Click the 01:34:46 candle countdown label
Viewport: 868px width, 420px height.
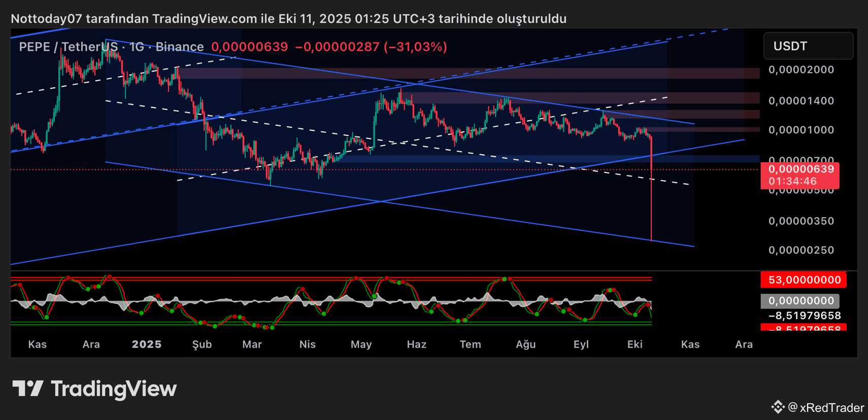(x=792, y=181)
